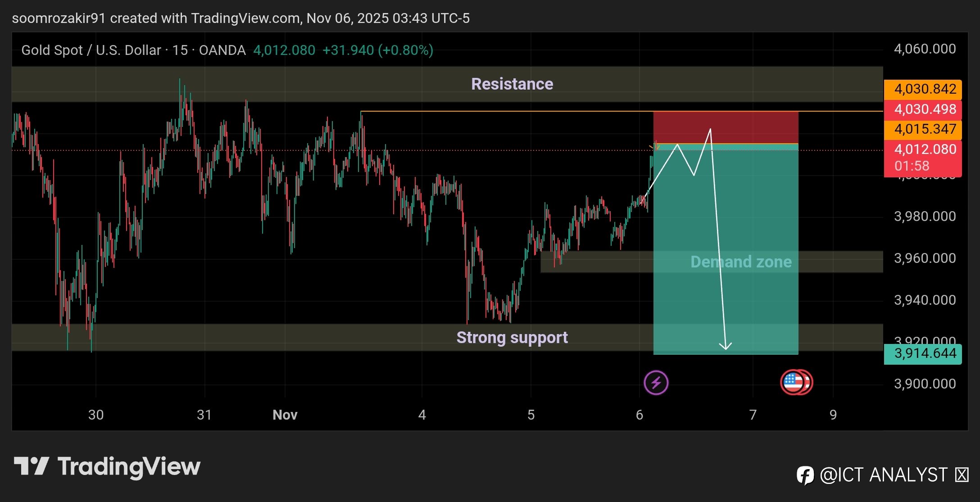The width and height of the screenshot is (980, 502).
Task: Click the Gold Spot / U.S. Dollar symbol title
Action: coord(91,50)
